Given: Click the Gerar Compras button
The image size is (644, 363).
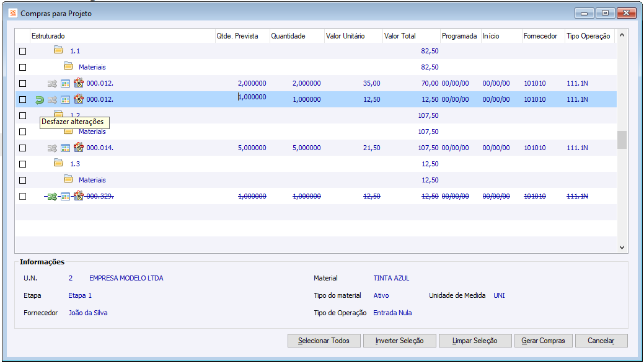Looking at the screenshot, I should [x=543, y=341].
